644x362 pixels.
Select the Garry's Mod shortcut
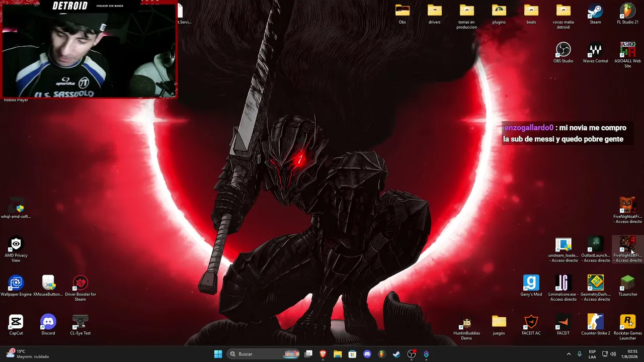pos(531,286)
